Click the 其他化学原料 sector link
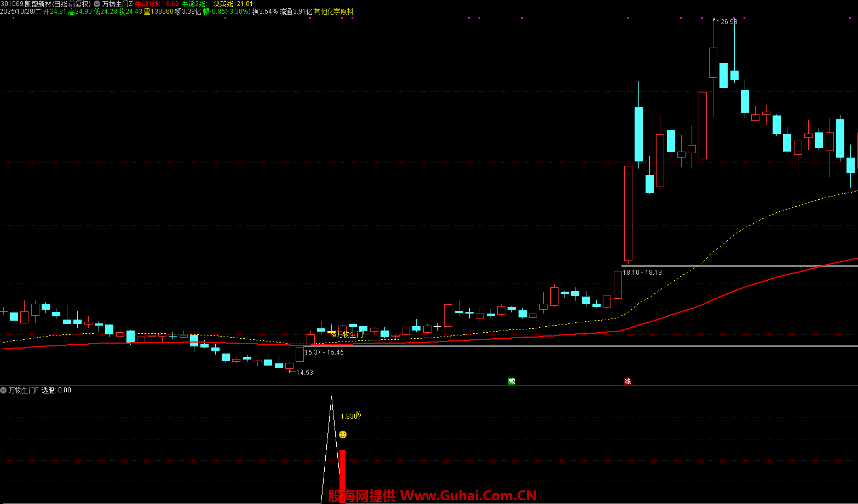This screenshot has height=504, width=858. 333,11
